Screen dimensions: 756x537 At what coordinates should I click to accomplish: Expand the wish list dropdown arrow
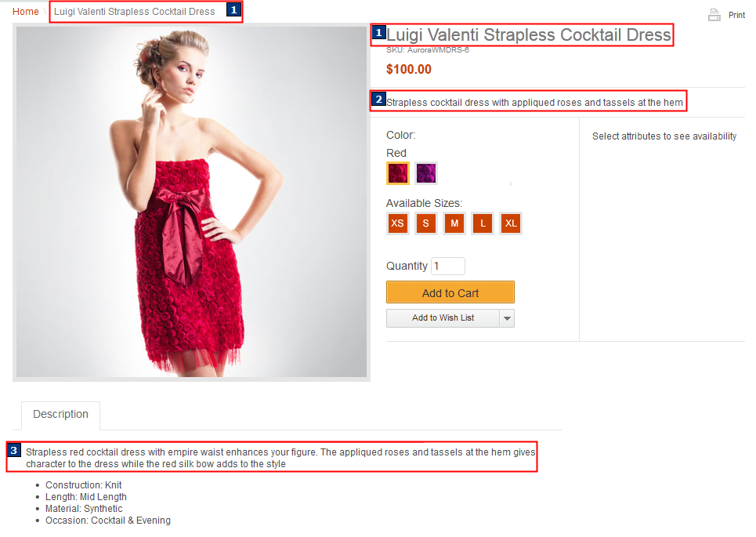tap(507, 318)
